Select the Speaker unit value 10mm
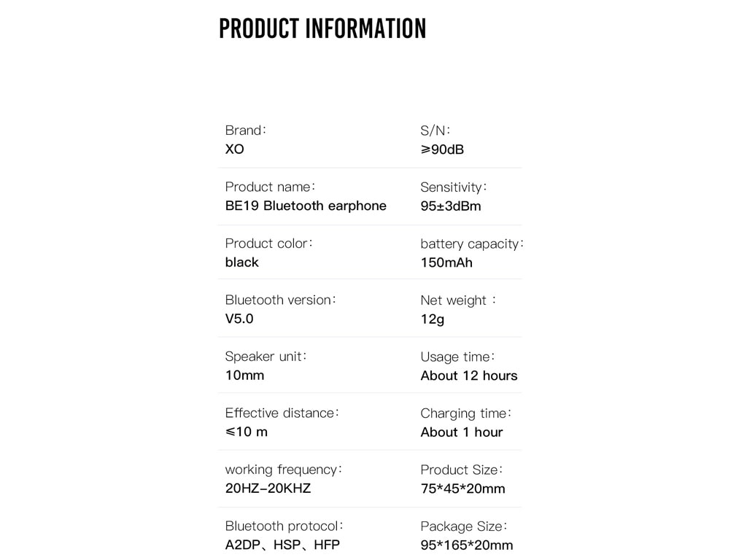Viewport: 747px width, 560px height. pos(244,376)
